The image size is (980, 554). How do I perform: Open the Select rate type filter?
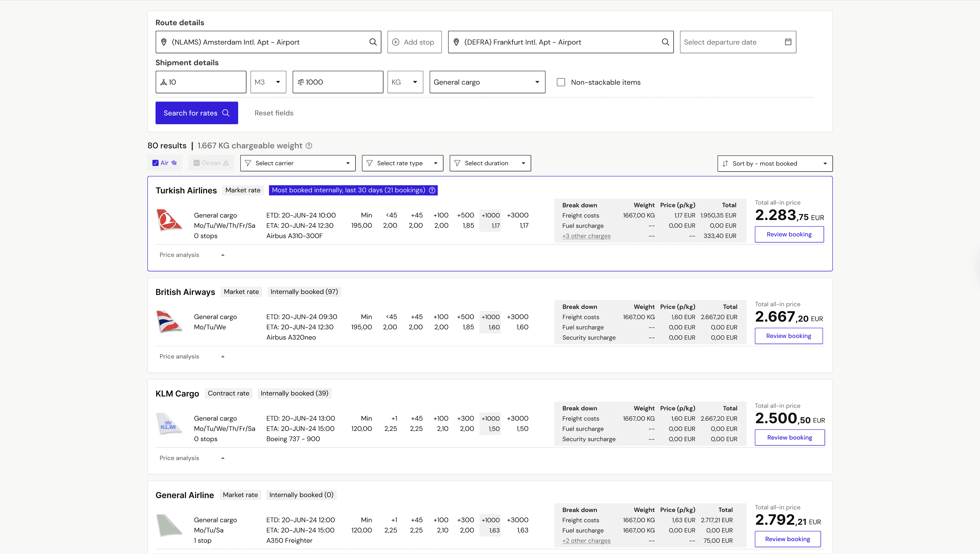(x=402, y=163)
